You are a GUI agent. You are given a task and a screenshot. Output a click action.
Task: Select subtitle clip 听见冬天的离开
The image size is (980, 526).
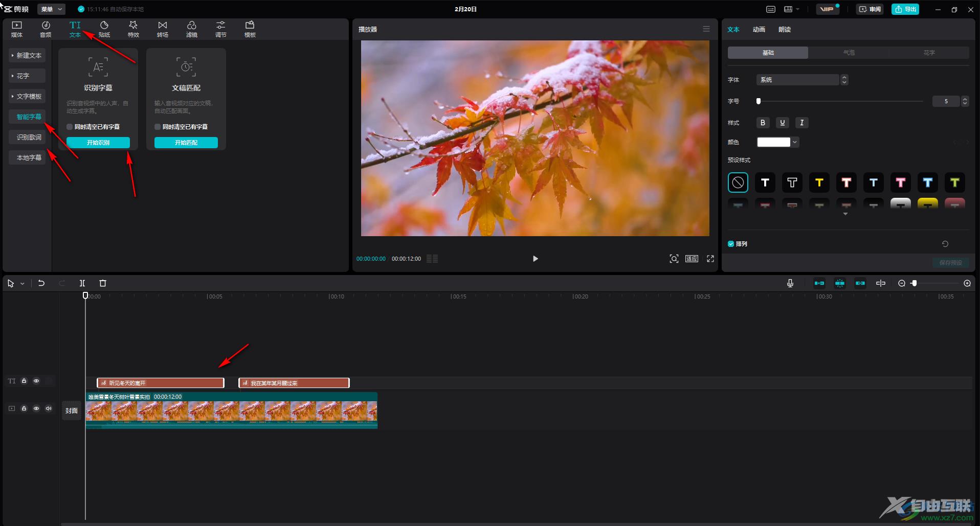pyautogui.click(x=161, y=383)
